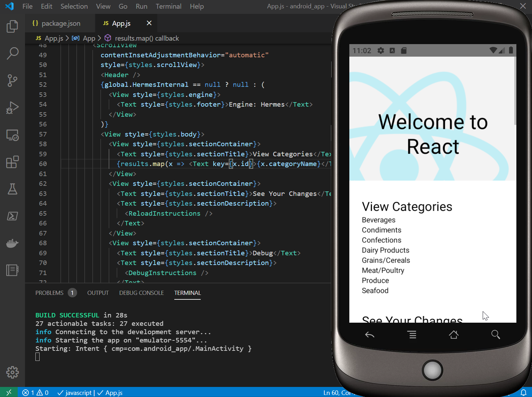Open the Search view in activity bar
Viewport: 532px width, 397px height.
click(13, 53)
